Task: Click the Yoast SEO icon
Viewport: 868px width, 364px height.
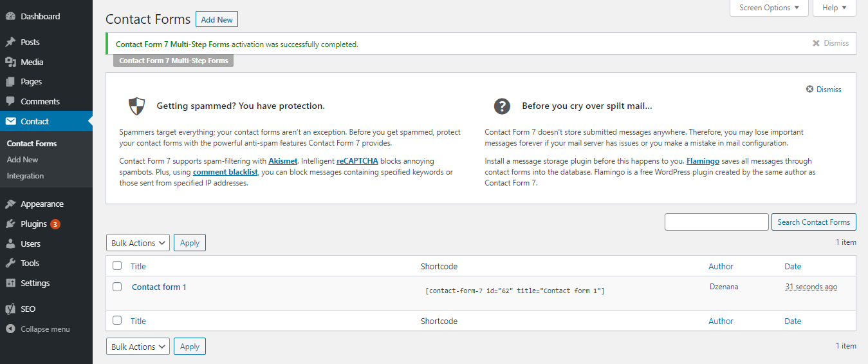Action: 10,309
